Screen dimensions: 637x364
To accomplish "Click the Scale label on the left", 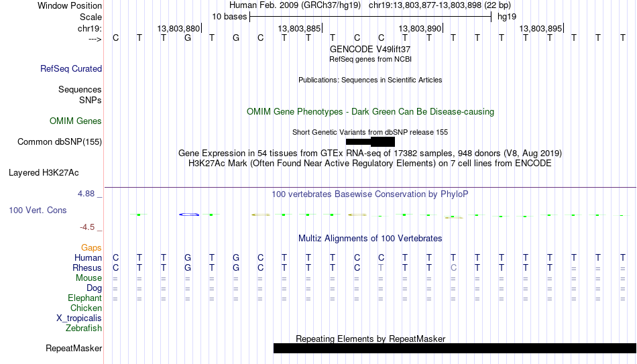I will (91, 17).
